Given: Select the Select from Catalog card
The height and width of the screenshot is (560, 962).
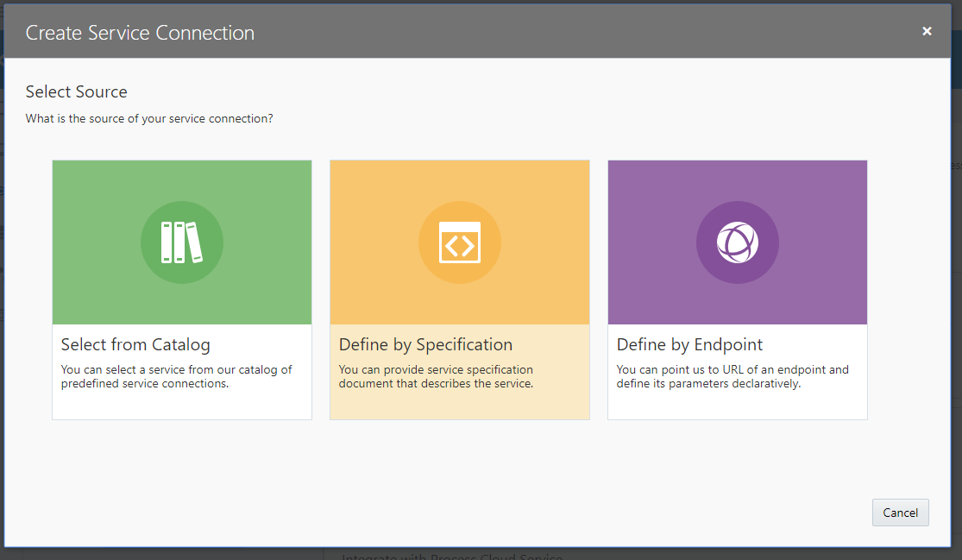Looking at the screenshot, I should (x=182, y=289).
